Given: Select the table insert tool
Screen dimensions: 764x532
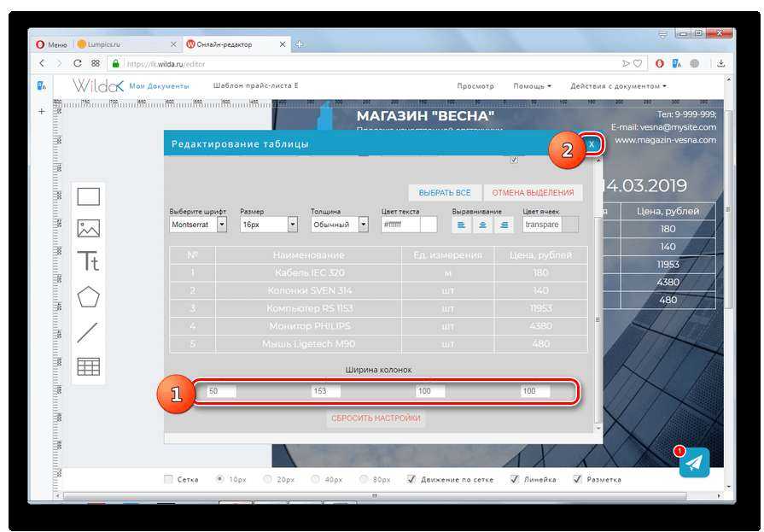Looking at the screenshot, I should tap(88, 366).
